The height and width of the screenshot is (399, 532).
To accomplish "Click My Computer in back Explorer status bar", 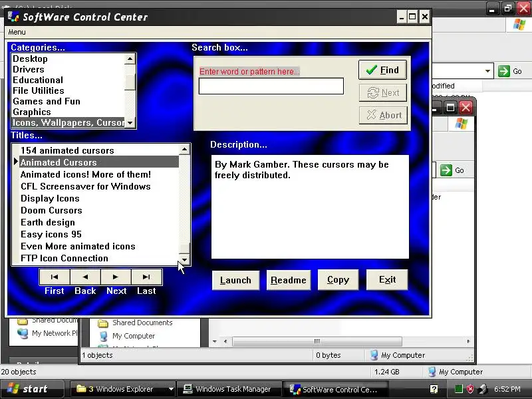I will pos(456,372).
